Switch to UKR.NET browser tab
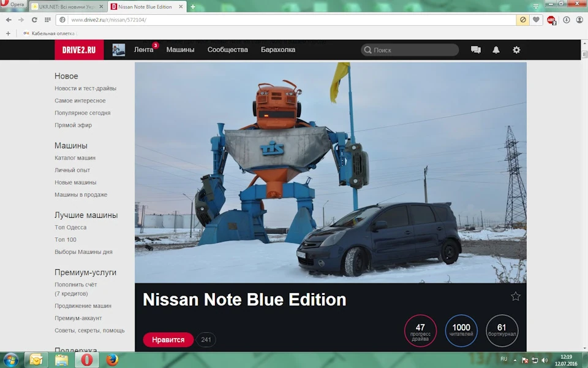The image size is (588, 368). coord(67,7)
